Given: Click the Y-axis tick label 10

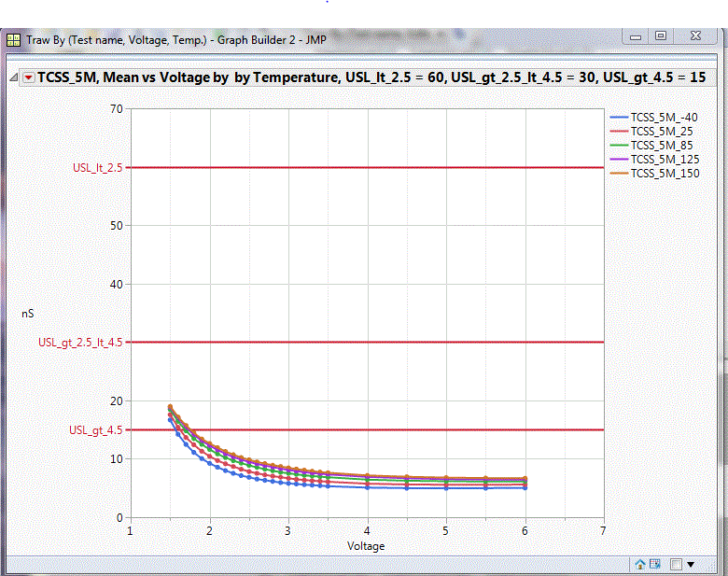Looking at the screenshot, I should point(117,459).
